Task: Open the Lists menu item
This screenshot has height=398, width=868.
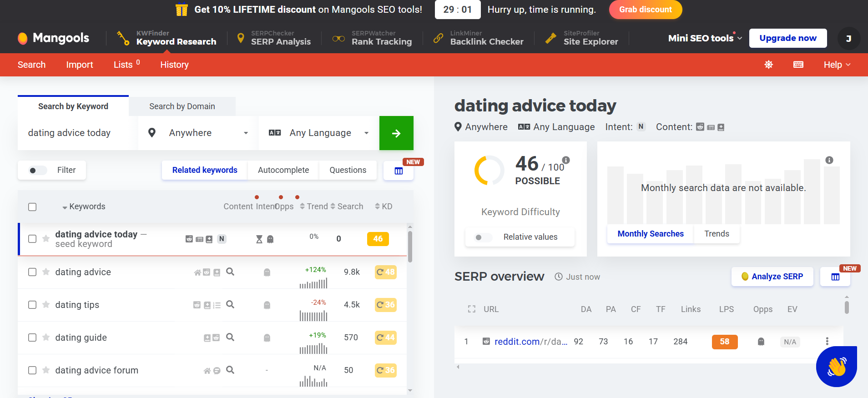Action: 126,65
